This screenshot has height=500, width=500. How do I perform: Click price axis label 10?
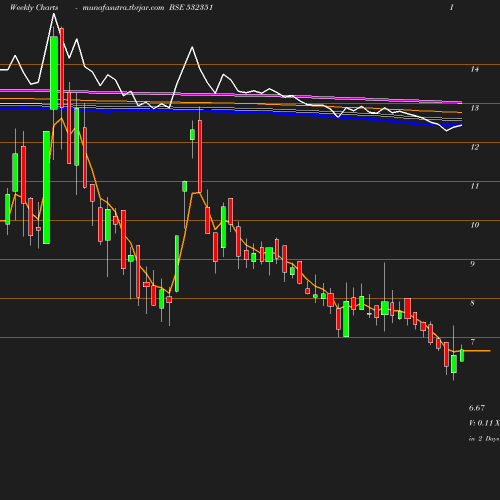(475, 225)
